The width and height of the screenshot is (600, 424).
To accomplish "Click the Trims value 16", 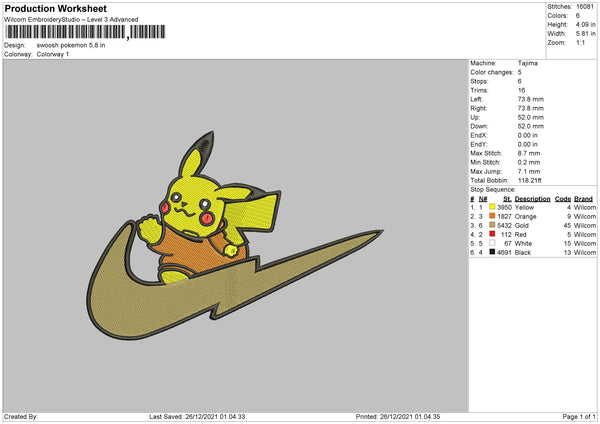I will point(521,90).
